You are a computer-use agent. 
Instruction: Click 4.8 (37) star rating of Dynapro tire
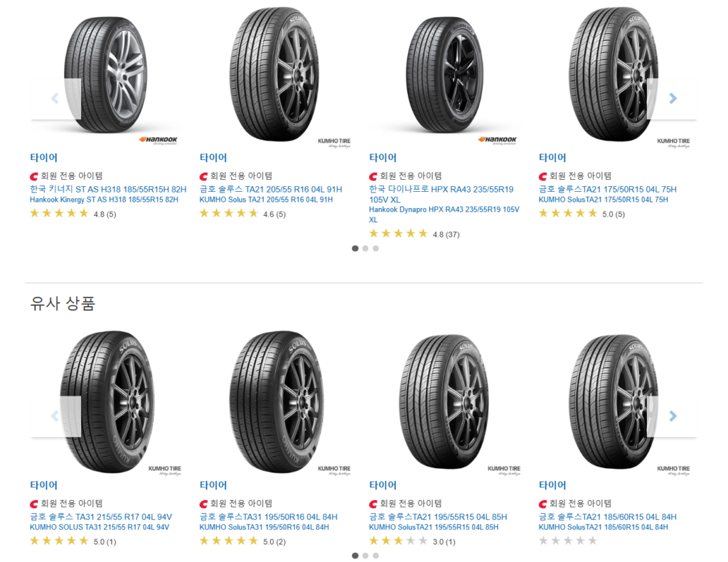point(414,234)
